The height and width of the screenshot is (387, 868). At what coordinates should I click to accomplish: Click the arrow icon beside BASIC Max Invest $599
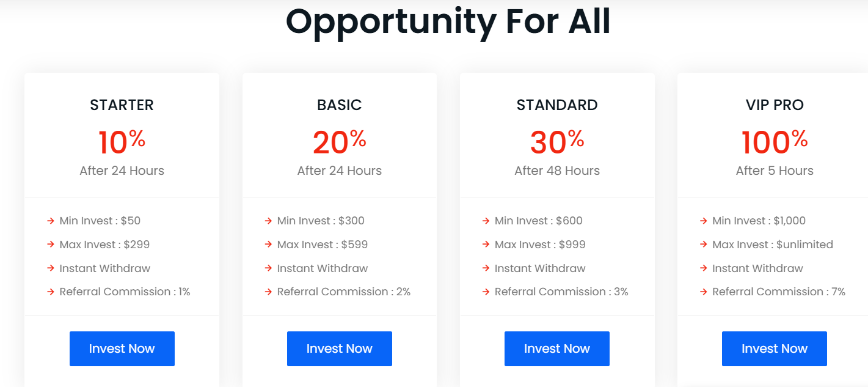(268, 245)
